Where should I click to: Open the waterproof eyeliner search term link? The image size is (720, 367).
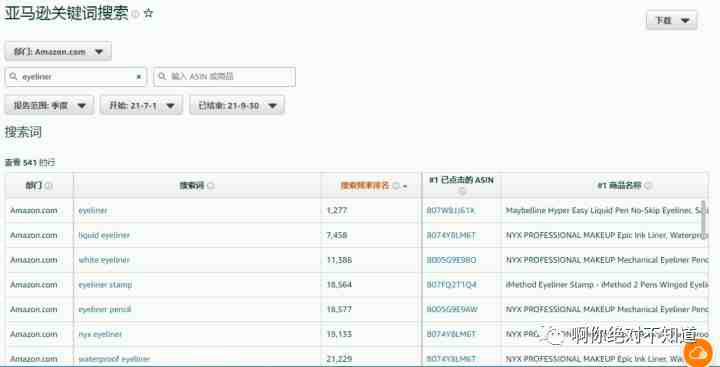click(x=114, y=359)
